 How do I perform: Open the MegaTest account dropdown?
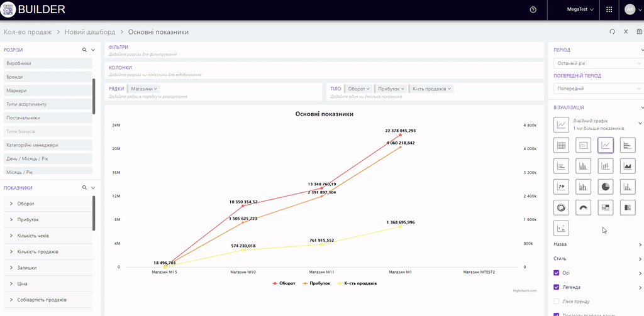tap(580, 9)
